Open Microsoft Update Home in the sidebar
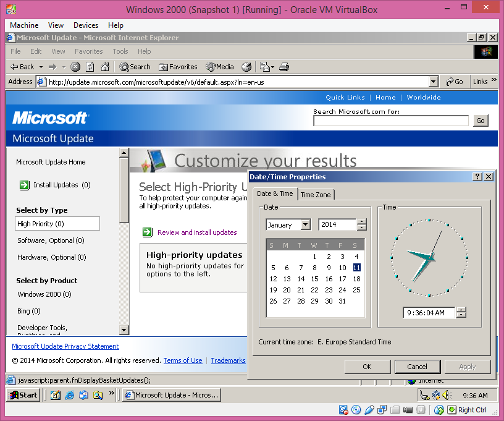 [51, 162]
